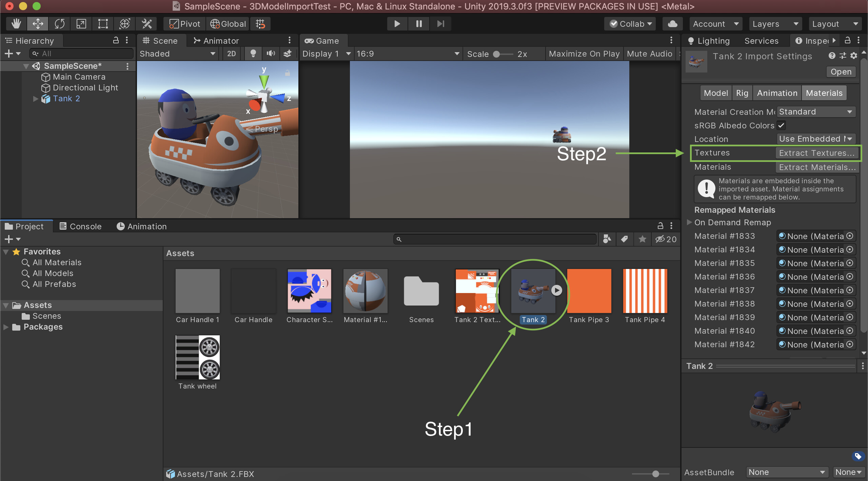
Task: Click the grid snapping icon
Action: point(260,24)
